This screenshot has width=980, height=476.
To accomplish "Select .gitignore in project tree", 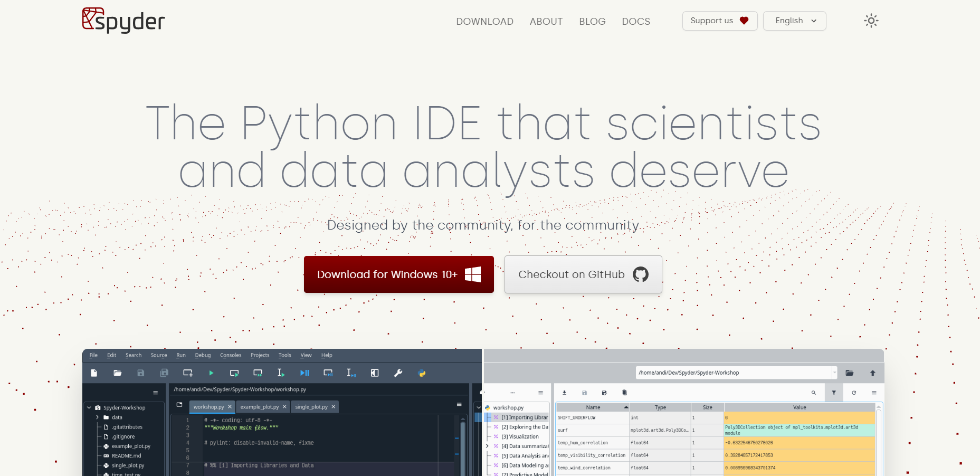I will pyautogui.click(x=123, y=437).
